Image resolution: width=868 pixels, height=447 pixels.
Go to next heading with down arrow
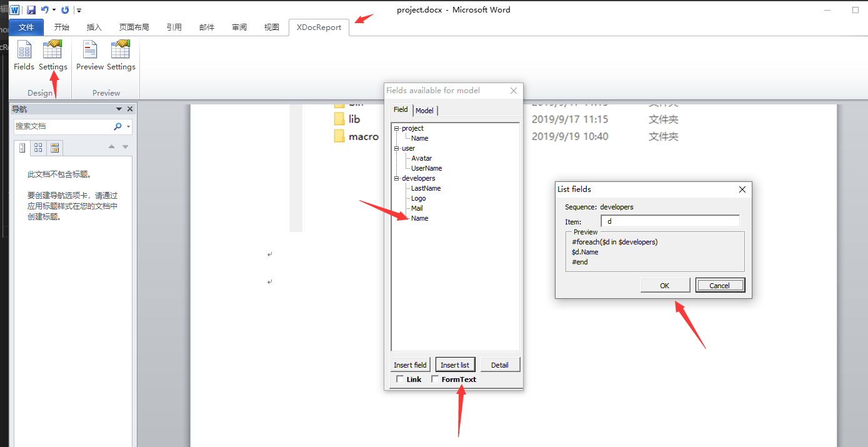coord(125,147)
